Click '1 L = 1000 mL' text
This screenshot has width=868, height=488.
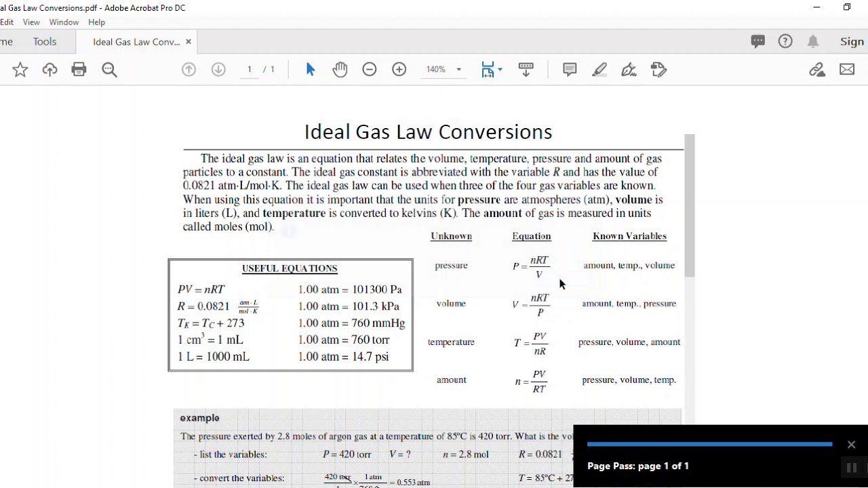(214, 357)
